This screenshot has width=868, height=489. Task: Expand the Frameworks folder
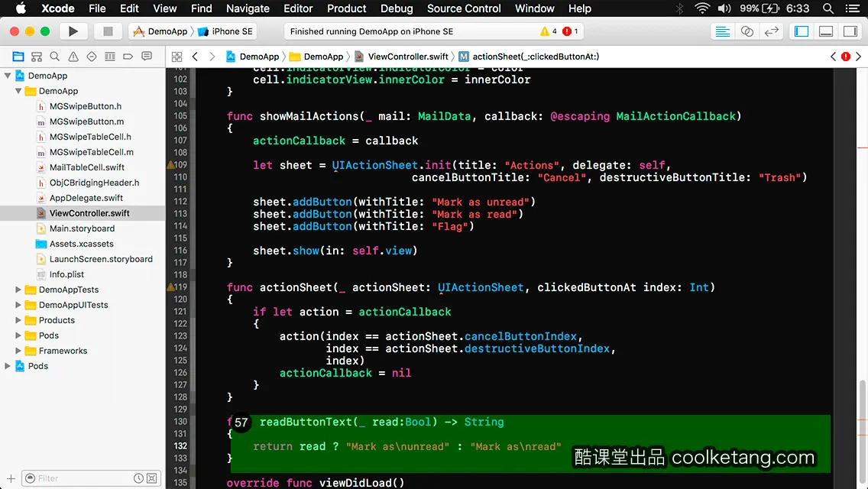coord(18,351)
